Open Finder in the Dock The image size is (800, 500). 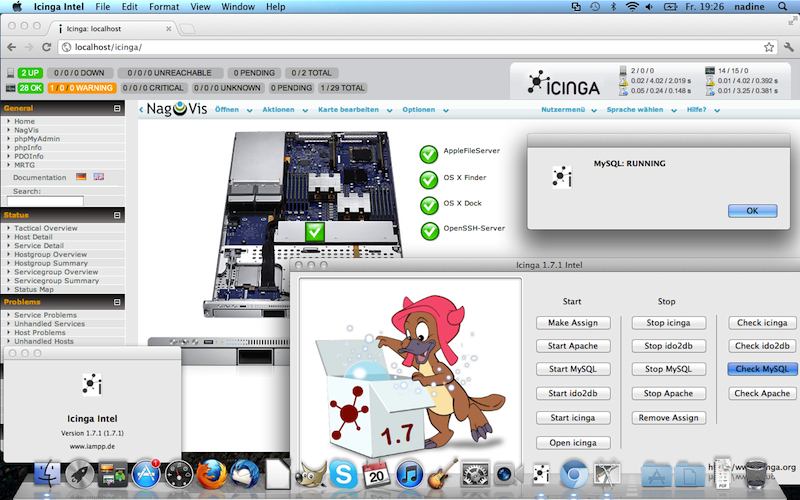tap(47, 475)
